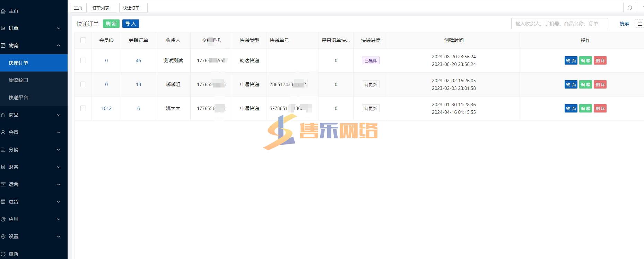The width and height of the screenshot is (644, 259).
Task: Toggle the select-all checkbox in table header
Action: point(83,40)
